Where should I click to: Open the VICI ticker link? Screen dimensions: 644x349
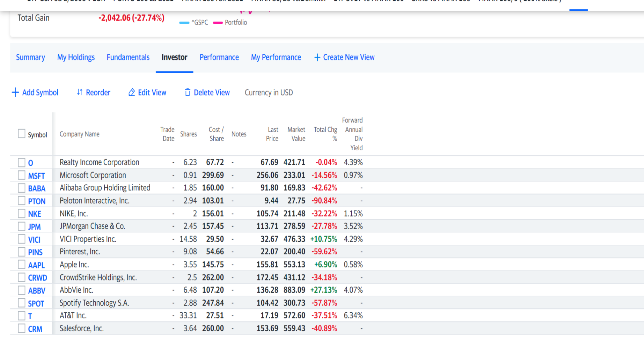[34, 240]
